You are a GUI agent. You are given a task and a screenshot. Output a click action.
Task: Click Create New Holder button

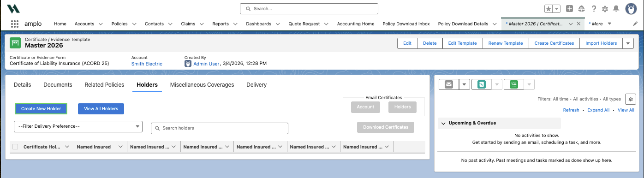(41, 109)
